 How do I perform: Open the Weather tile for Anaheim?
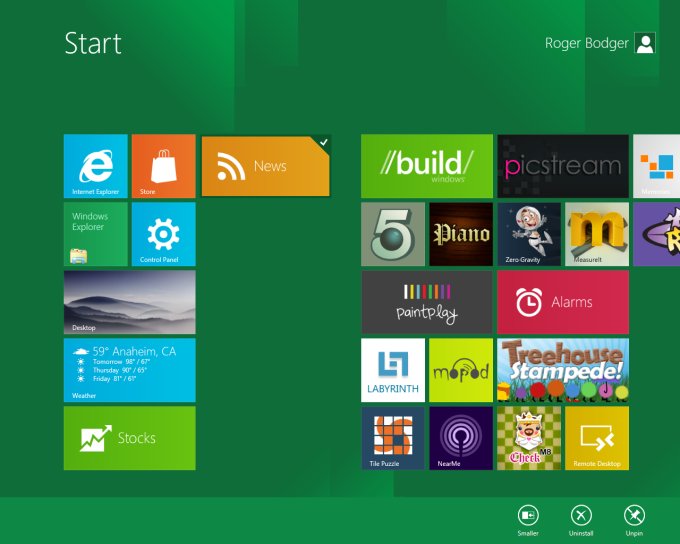coord(130,370)
